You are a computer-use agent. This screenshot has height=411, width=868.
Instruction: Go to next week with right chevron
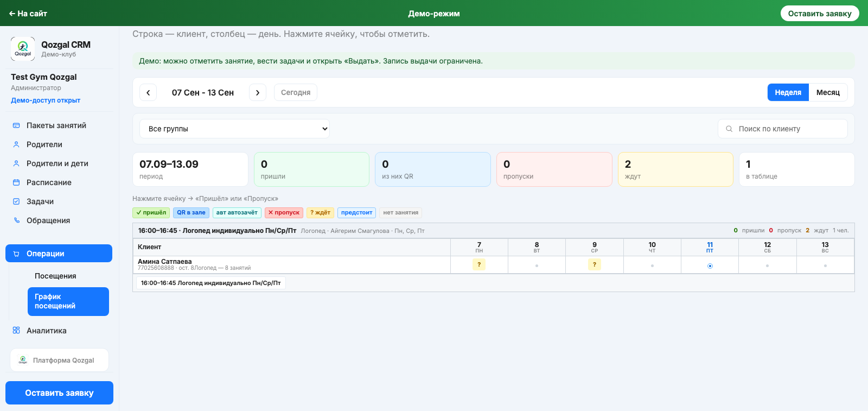pos(258,92)
